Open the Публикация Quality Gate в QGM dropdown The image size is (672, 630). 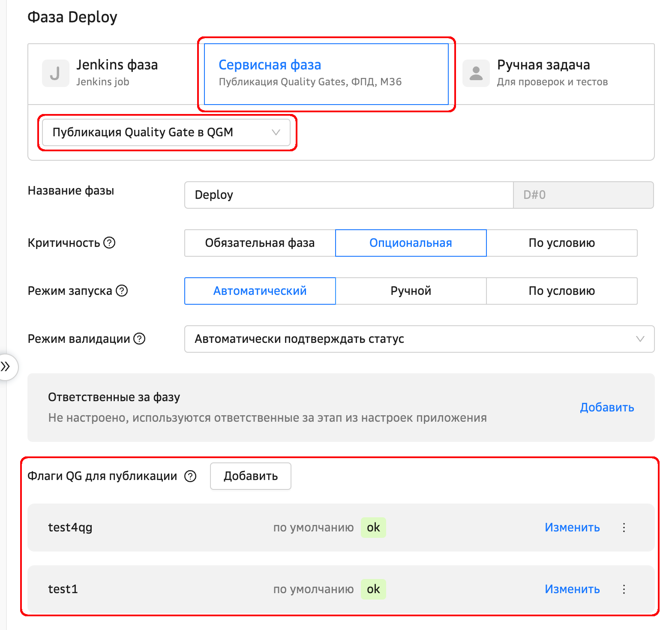pyautogui.click(x=166, y=132)
